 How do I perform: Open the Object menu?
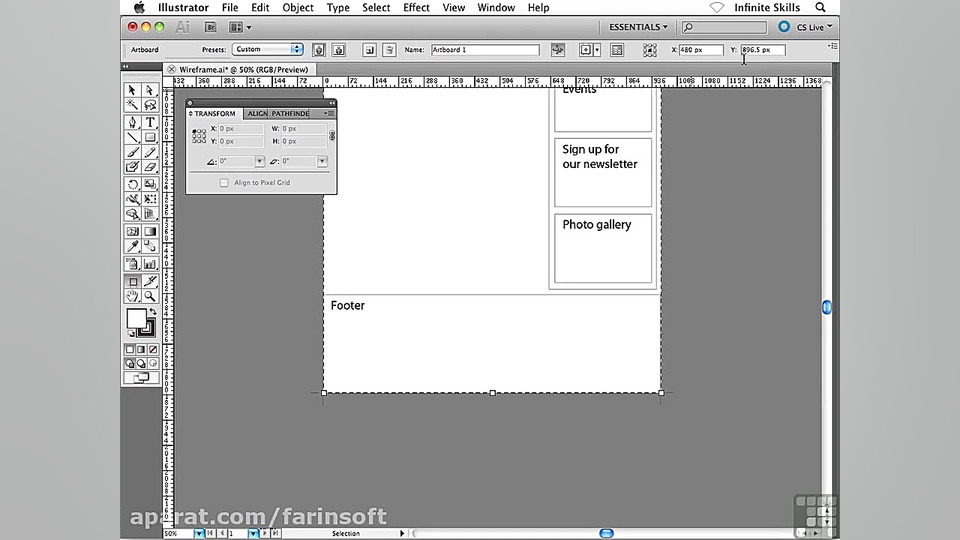tap(298, 7)
